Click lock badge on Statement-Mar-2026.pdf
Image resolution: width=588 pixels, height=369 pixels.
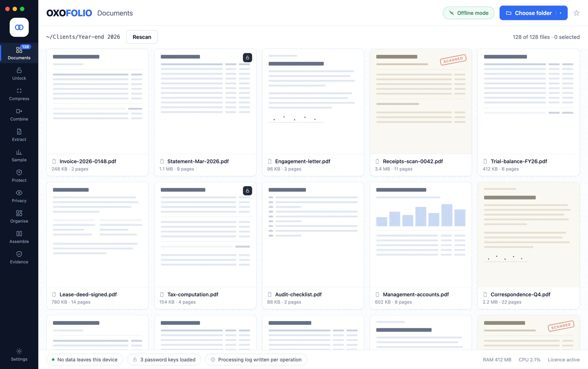point(247,57)
